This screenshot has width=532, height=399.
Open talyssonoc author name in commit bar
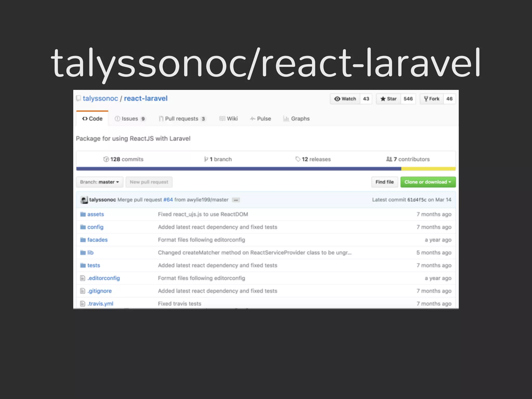[x=103, y=200]
